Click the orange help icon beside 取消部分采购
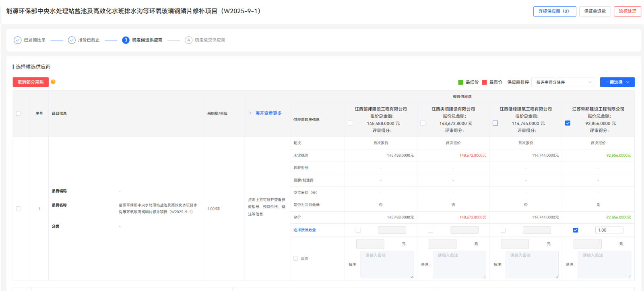Viewport: 644px width, 291px height. [x=53, y=82]
